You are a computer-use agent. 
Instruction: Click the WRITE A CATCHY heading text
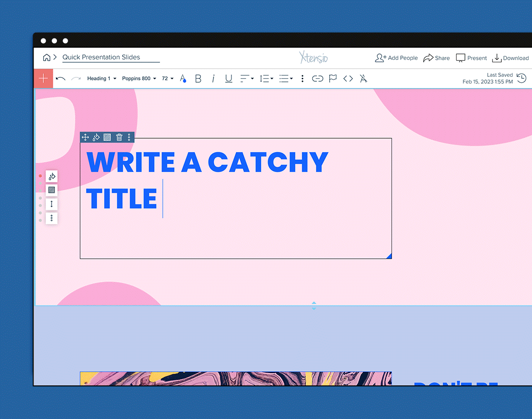click(x=207, y=163)
